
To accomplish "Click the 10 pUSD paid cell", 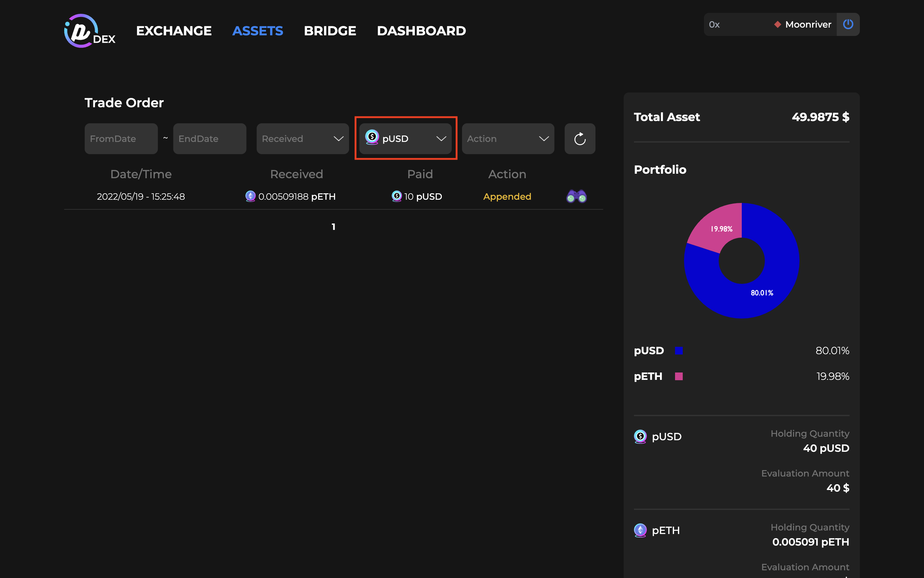I will tap(416, 197).
